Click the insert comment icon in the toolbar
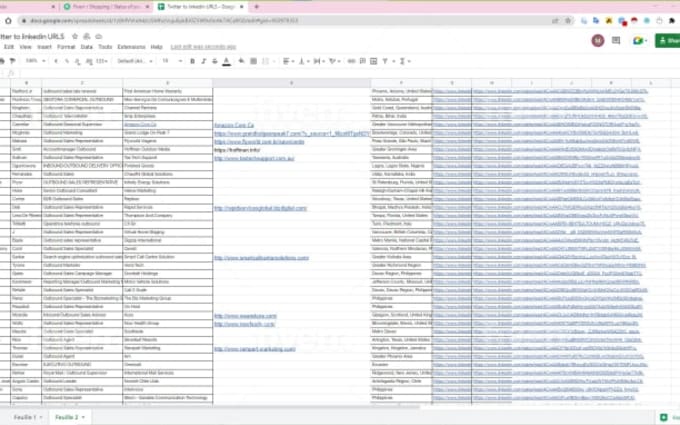The height and width of the screenshot is (425, 680). (x=363, y=61)
